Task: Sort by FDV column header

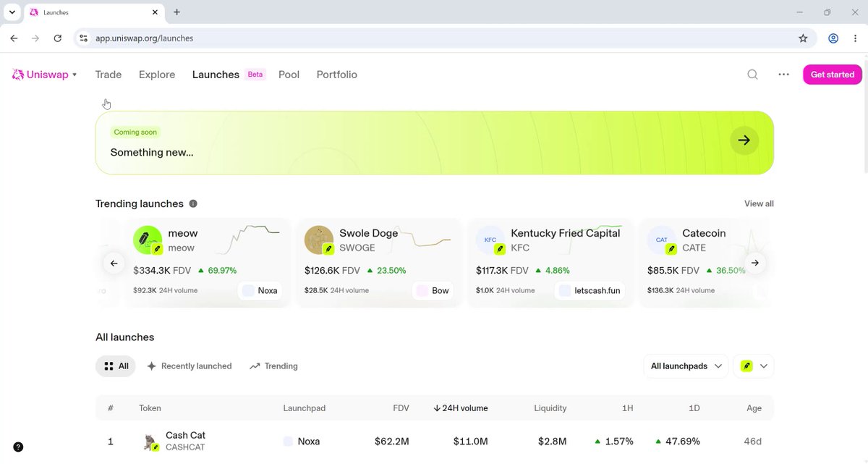Action: click(x=401, y=408)
